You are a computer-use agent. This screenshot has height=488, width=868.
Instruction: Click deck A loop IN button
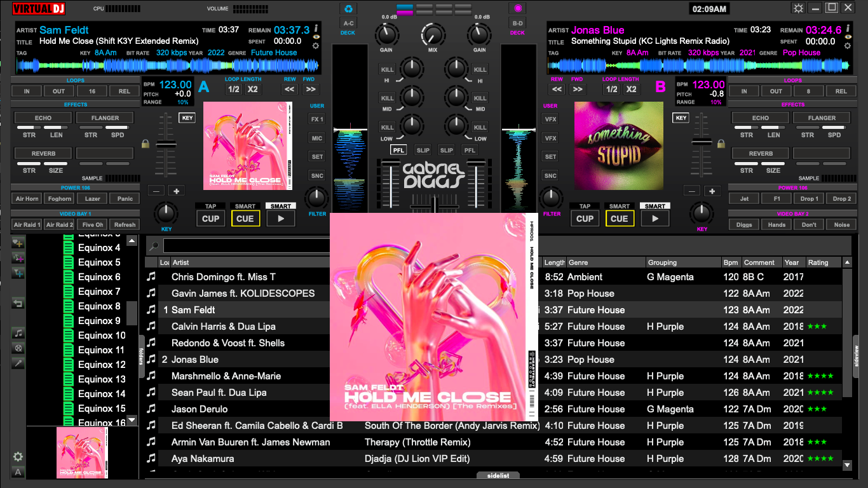pos(27,91)
